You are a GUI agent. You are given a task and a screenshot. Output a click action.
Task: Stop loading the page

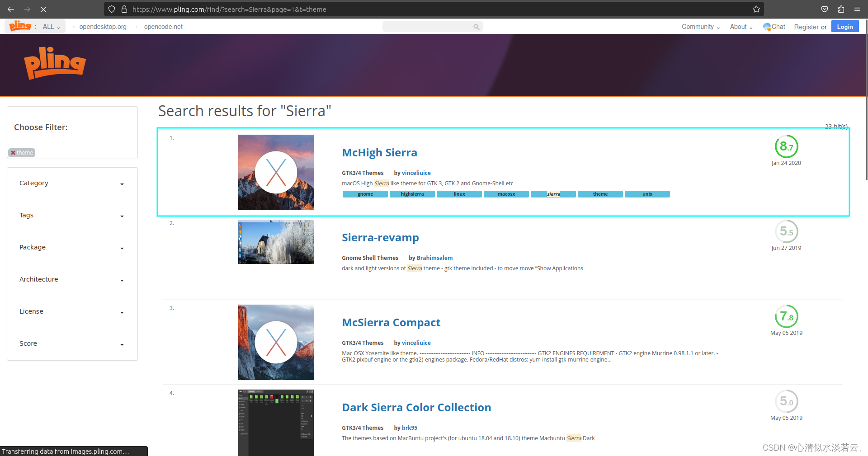pos(43,9)
